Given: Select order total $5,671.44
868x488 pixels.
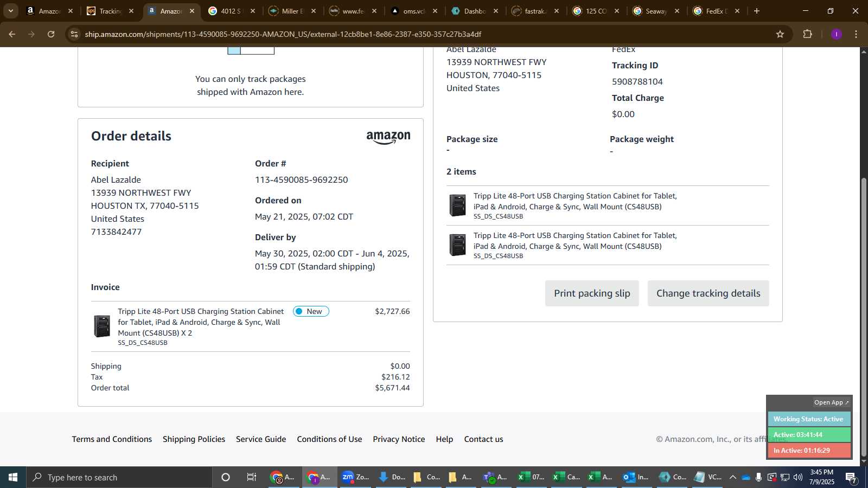Looking at the screenshot, I should 392,388.
